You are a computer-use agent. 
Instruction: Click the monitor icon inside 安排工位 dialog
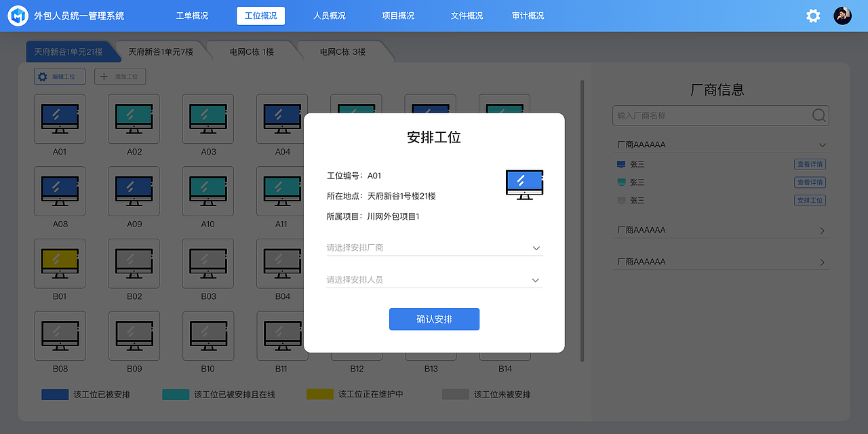point(524,183)
